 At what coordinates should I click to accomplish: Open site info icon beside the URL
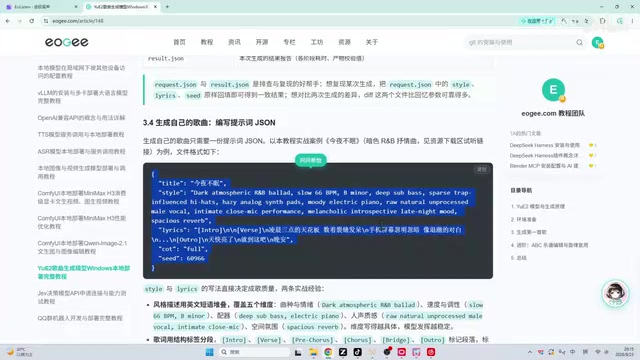click(x=46, y=21)
